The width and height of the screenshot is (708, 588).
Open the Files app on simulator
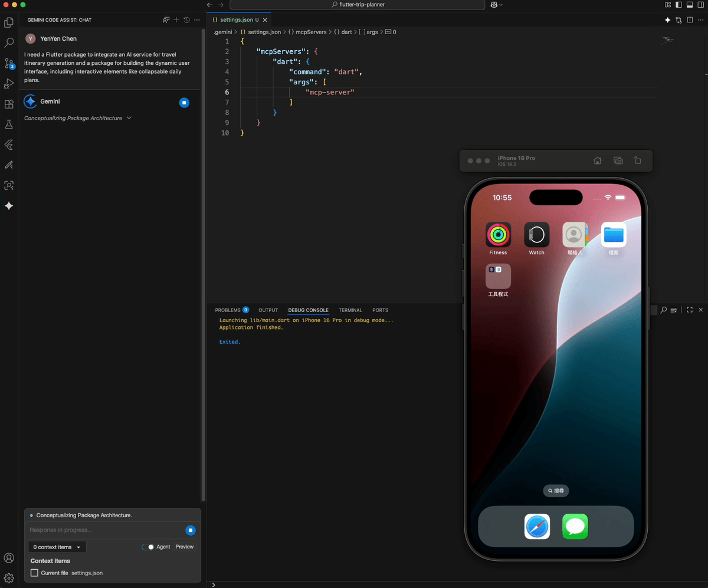coord(614,235)
